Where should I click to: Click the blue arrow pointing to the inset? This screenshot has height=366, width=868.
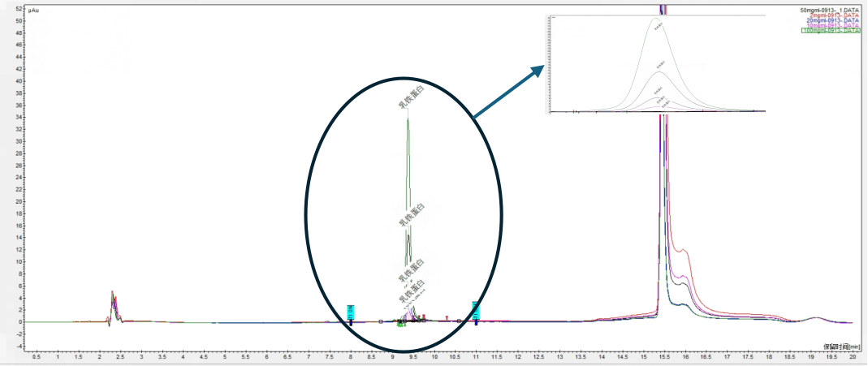click(x=508, y=93)
